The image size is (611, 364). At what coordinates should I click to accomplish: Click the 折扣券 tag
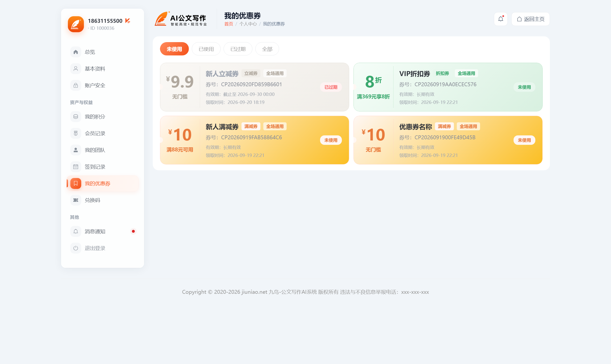442,73
